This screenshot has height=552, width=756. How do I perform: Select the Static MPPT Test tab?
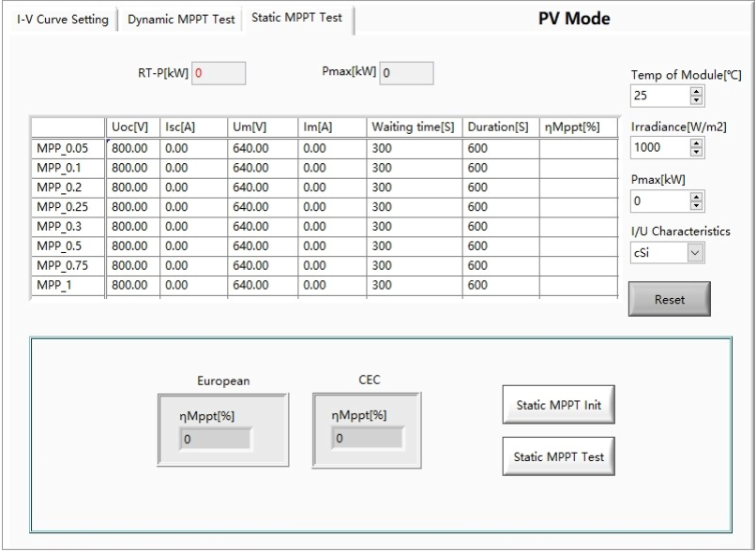click(296, 18)
